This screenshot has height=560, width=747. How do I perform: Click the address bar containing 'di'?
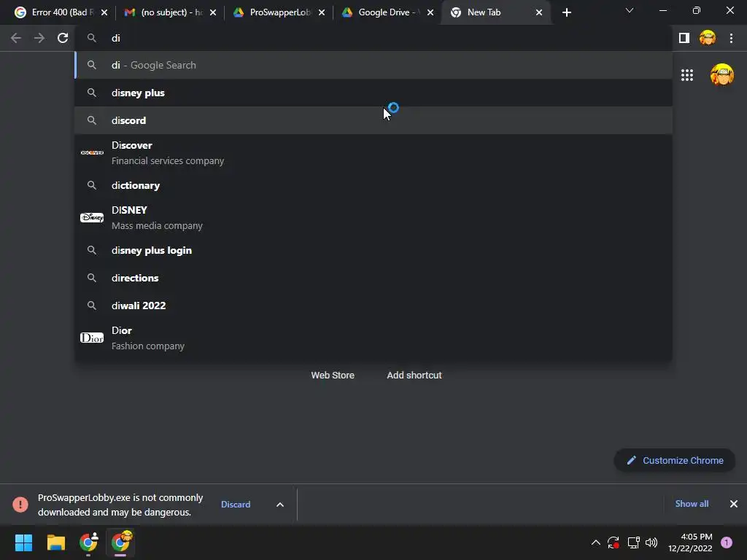[373, 38]
